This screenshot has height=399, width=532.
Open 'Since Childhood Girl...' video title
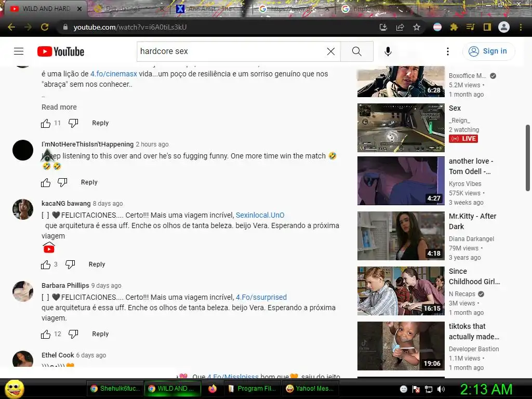pyautogui.click(x=474, y=276)
